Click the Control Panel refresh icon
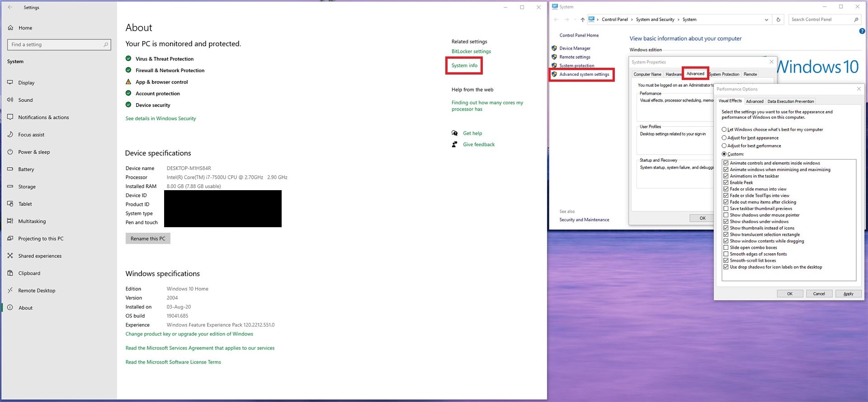This screenshot has width=868, height=402. tap(778, 19)
